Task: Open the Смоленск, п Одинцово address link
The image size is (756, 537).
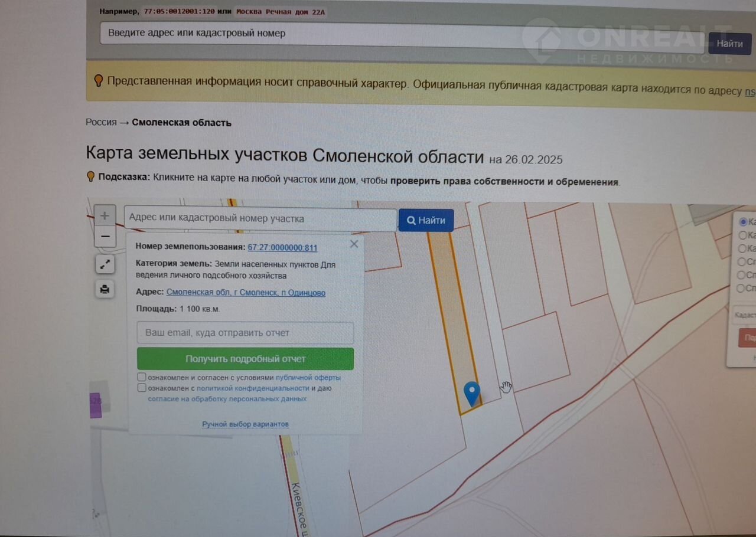Action: (x=246, y=293)
